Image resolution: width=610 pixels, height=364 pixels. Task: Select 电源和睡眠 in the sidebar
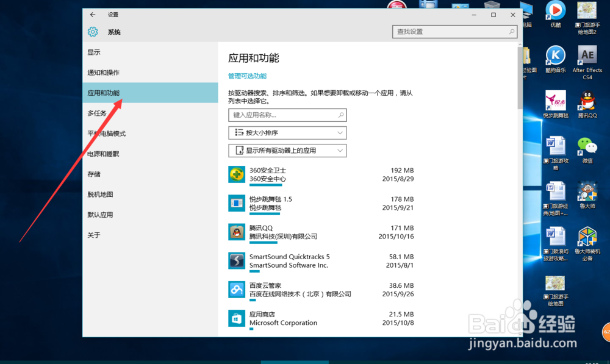(x=150, y=154)
